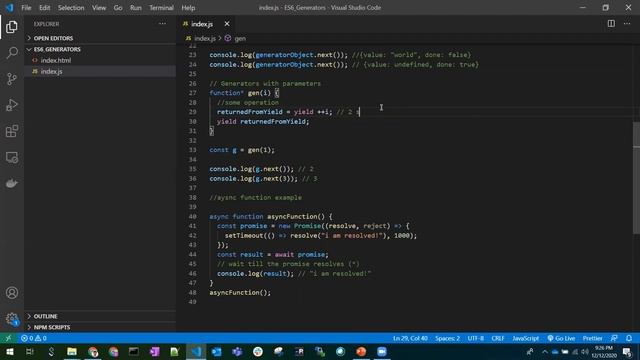
Task: Start the Go Live server
Action: click(561, 338)
